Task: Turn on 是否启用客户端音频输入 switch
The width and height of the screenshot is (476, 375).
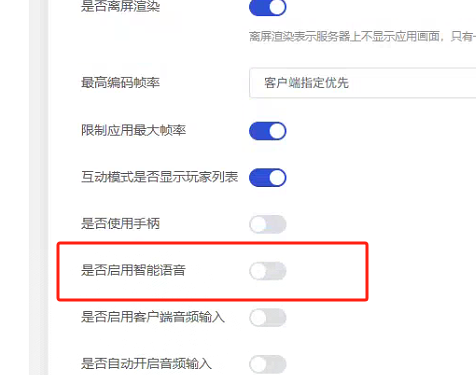Action: point(268,318)
